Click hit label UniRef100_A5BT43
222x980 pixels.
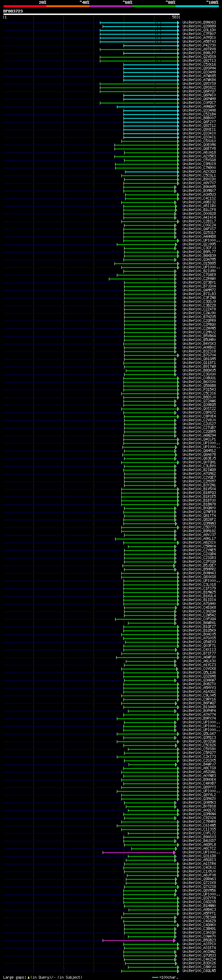click(199, 41)
